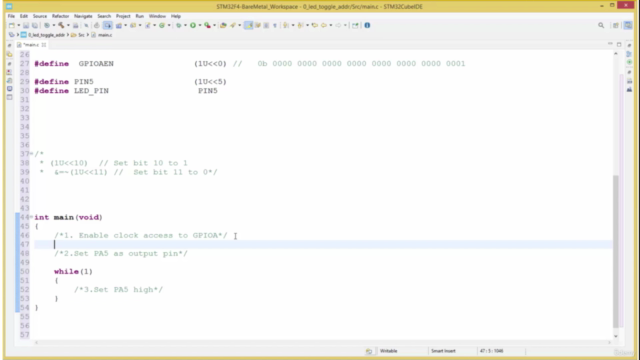Click the Last Edit Location arrow icon
Image resolution: width=640 pixels, height=360 pixels.
(x=315, y=25)
